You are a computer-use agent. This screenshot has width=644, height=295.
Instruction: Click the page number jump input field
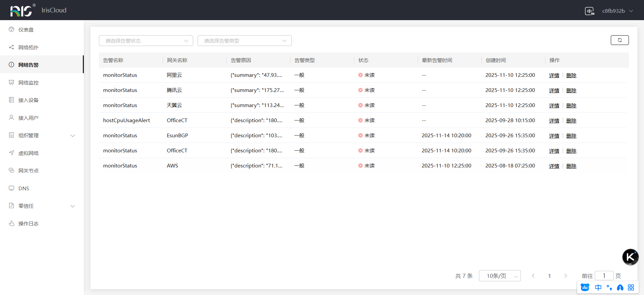(x=604, y=276)
